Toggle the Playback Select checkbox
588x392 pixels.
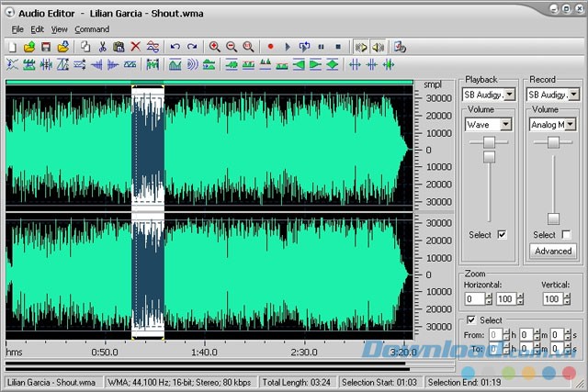coord(502,235)
